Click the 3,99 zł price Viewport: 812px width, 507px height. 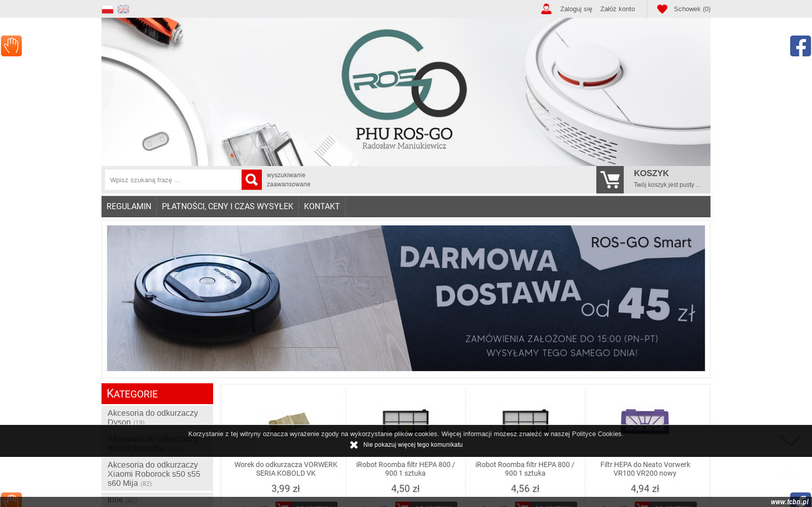(286, 489)
